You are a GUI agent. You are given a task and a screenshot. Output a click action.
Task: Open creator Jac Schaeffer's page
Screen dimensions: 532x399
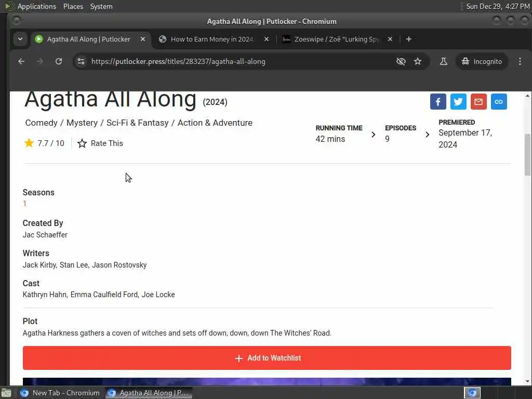(45, 235)
